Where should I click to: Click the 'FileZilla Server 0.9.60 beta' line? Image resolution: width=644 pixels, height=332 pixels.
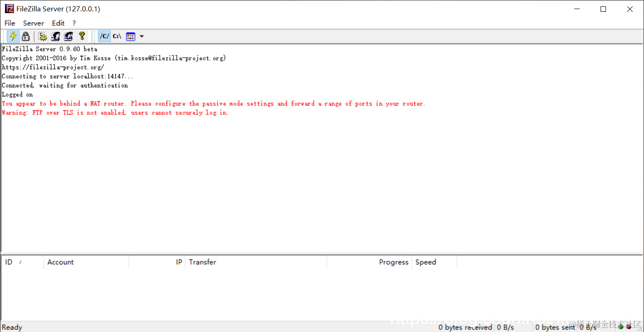point(49,49)
